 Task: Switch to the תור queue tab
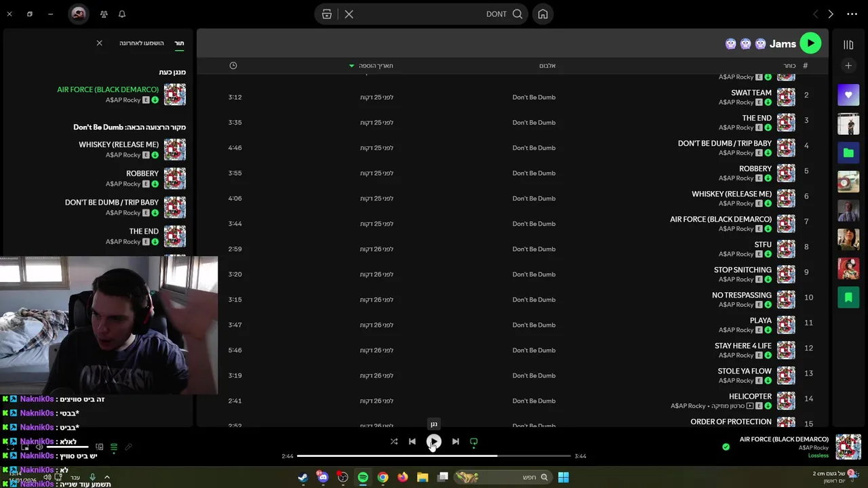[179, 43]
